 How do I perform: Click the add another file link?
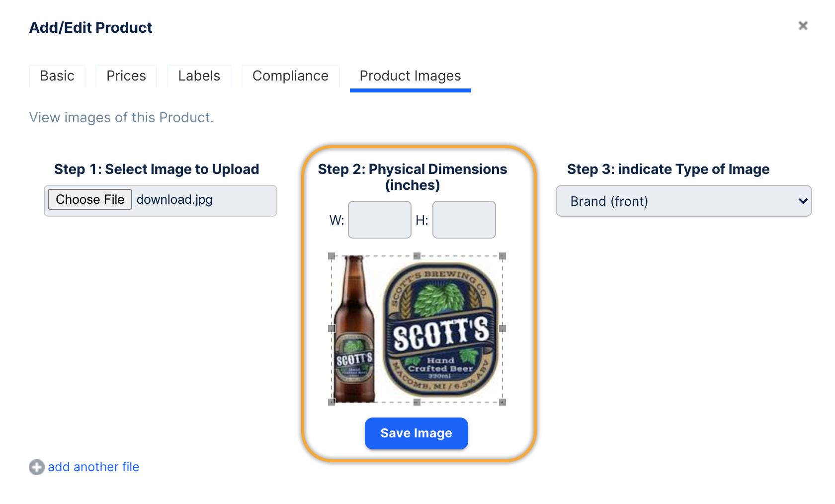click(x=93, y=467)
